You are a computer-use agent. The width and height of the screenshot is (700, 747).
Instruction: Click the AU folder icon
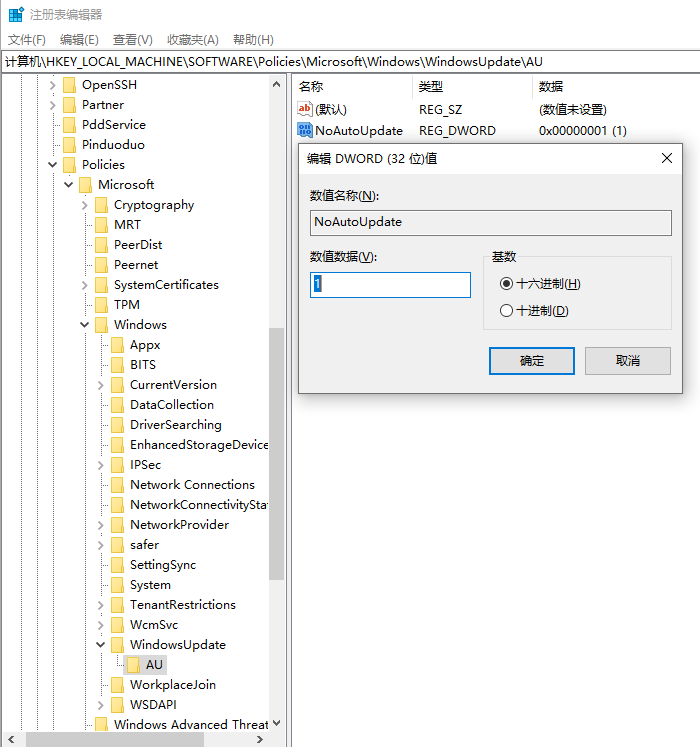point(134,665)
